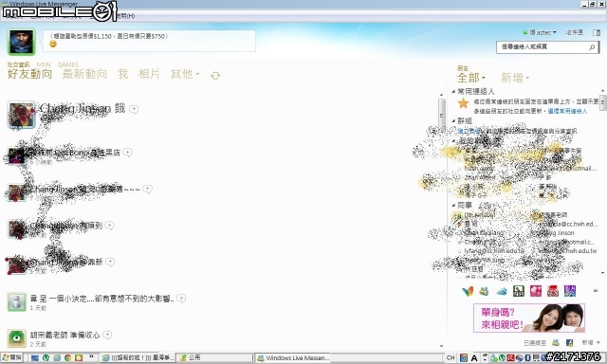
Task: Open the green avatar of 胡宗義老師
Action: point(17,338)
